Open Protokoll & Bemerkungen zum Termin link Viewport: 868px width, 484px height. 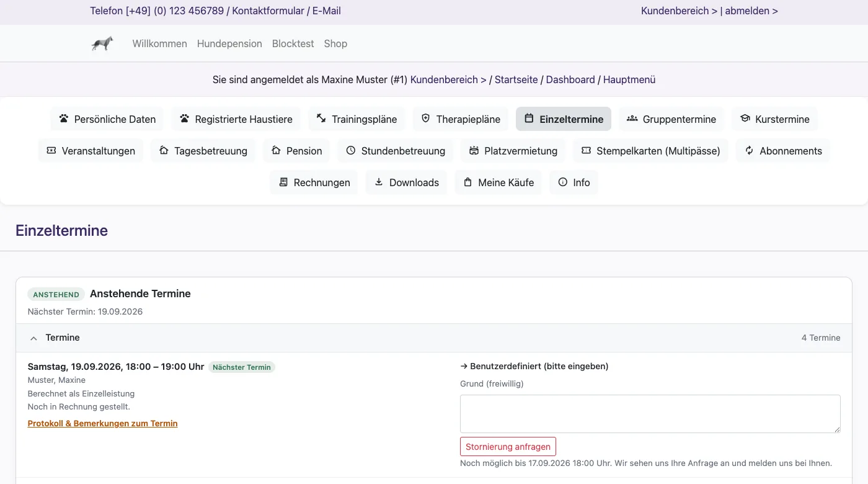(103, 423)
